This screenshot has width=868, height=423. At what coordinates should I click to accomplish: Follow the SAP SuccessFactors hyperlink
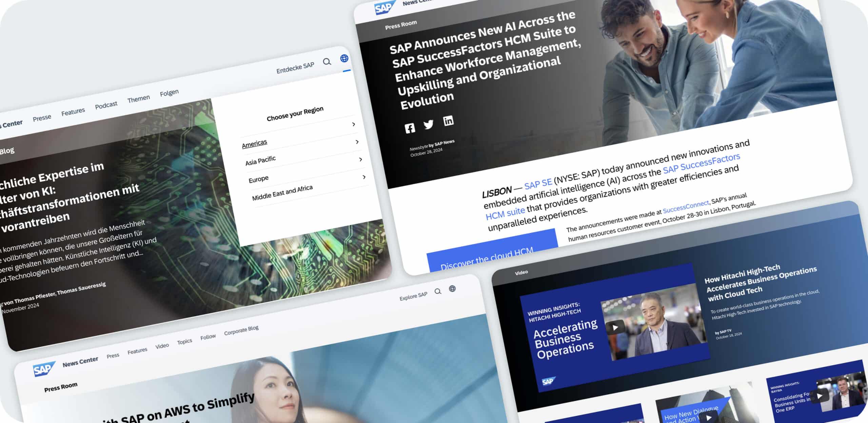(x=702, y=163)
